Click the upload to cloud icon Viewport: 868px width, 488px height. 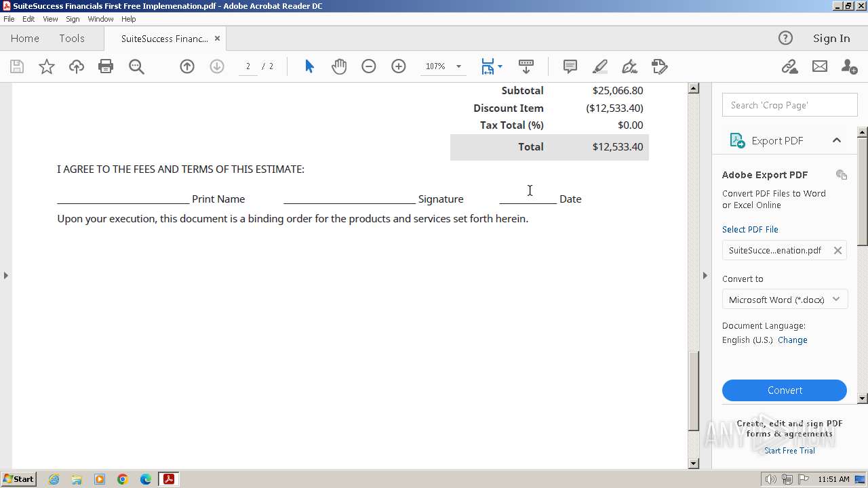tap(77, 66)
